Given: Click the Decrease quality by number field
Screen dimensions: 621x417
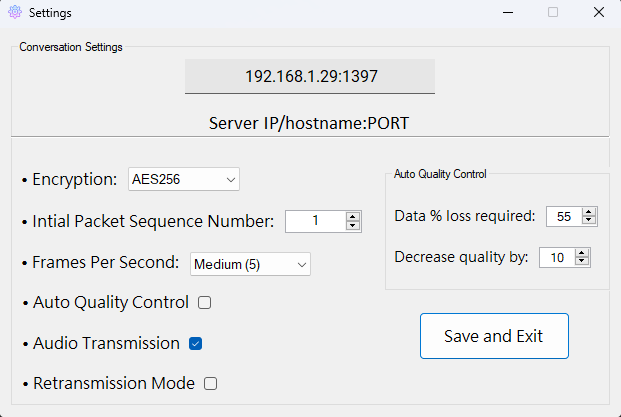Looking at the screenshot, I should [556, 258].
